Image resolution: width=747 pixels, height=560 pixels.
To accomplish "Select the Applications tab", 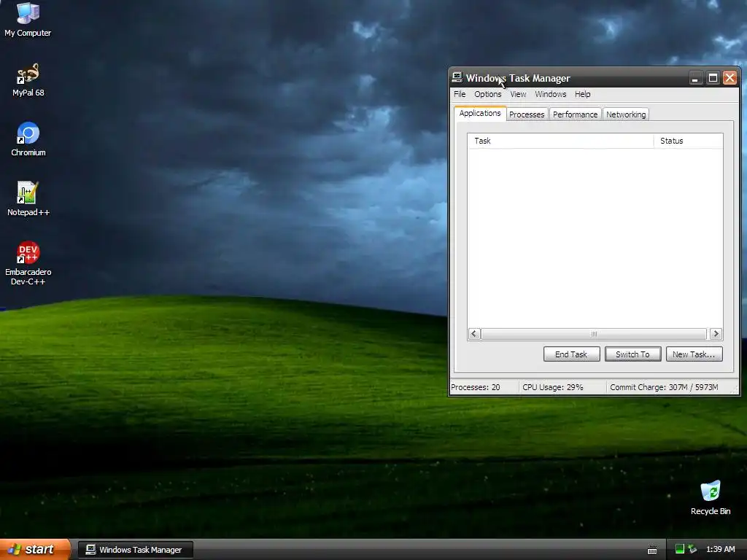I will pyautogui.click(x=480, y=113).
